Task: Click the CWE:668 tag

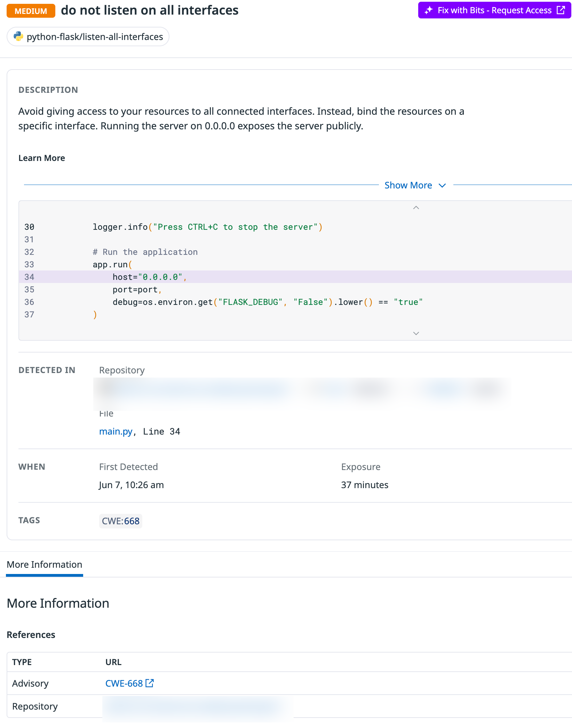Action: pyautogui.click(x=121, y=521)
